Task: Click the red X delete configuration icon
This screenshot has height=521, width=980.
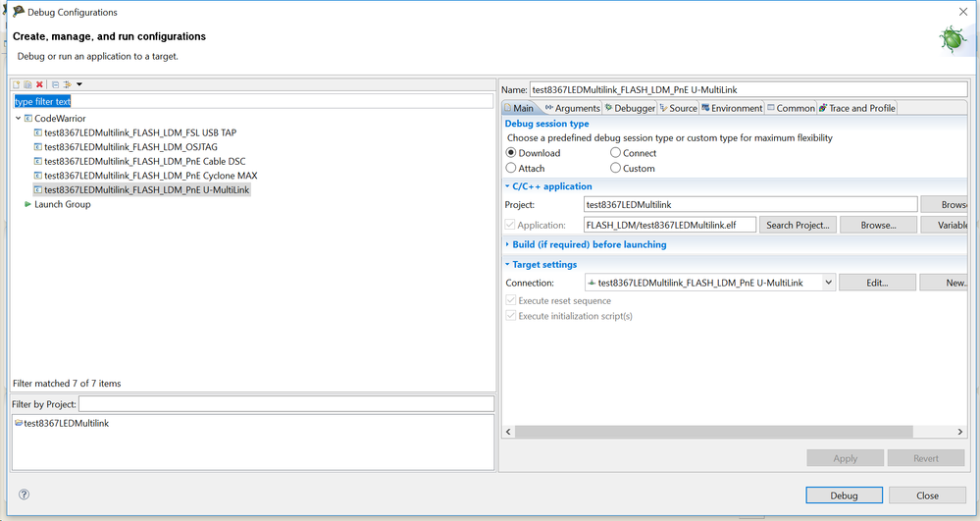Action: [x=39, y=84]
